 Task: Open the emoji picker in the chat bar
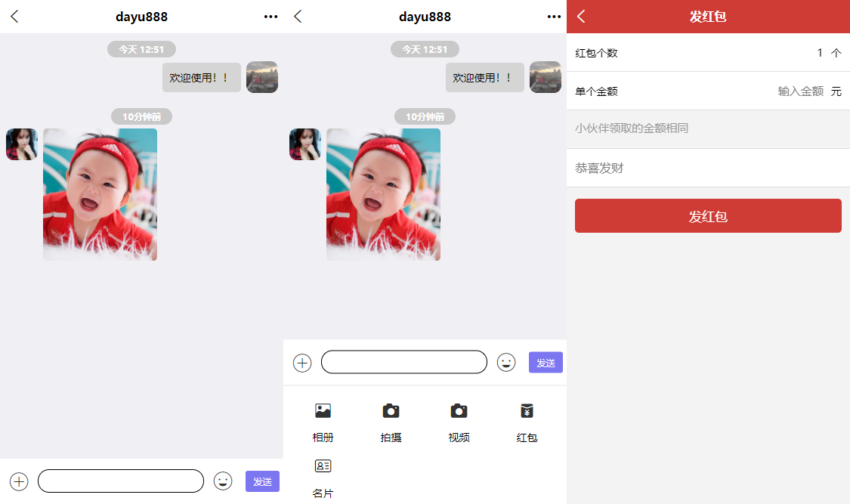[506, 362]
